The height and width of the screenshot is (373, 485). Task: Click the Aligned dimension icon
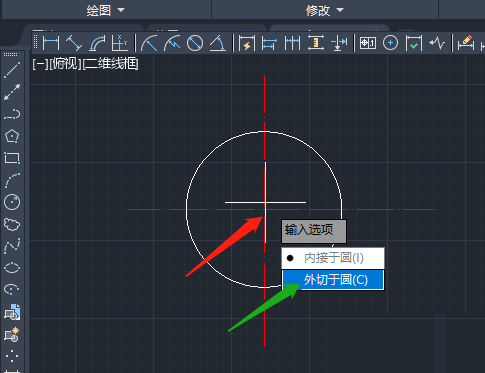(74, 43)
